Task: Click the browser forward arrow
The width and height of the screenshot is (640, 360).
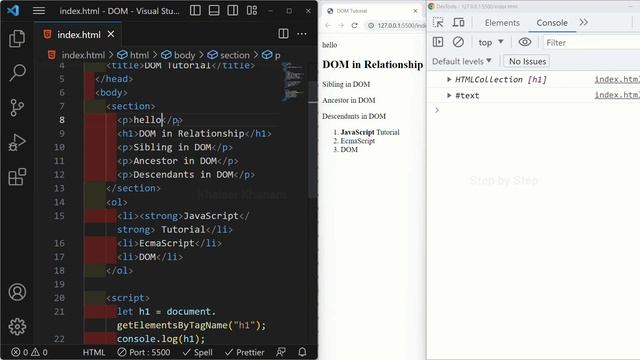Action: (341, 25)
